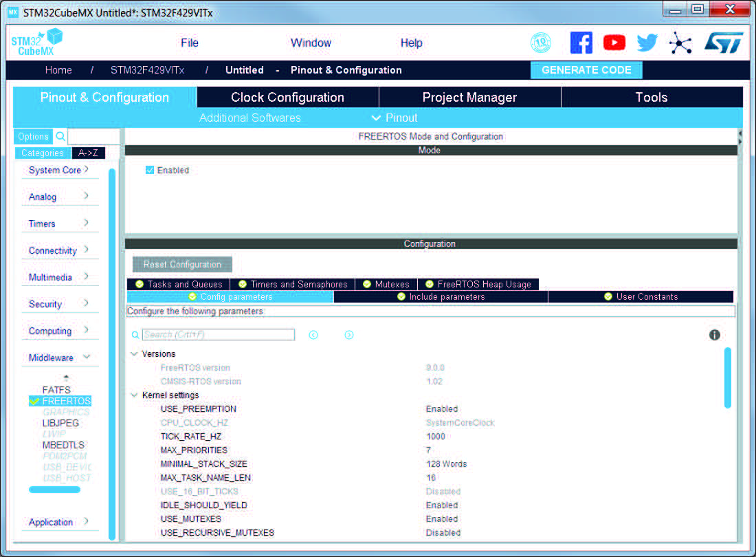This screenshot has width=756, height=557.
Task: Open the Facebook link icon
Action: click(581, 43)
